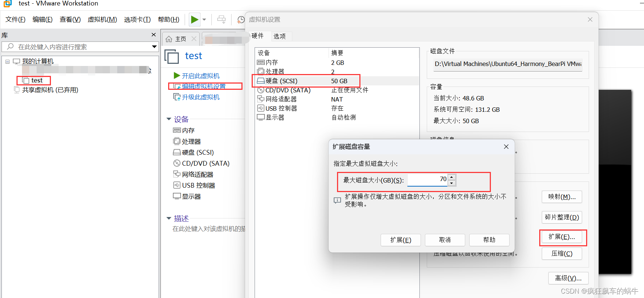
Task: Open the 查看(V) menu
Action: pyautogui.click(x=70, y=19)
